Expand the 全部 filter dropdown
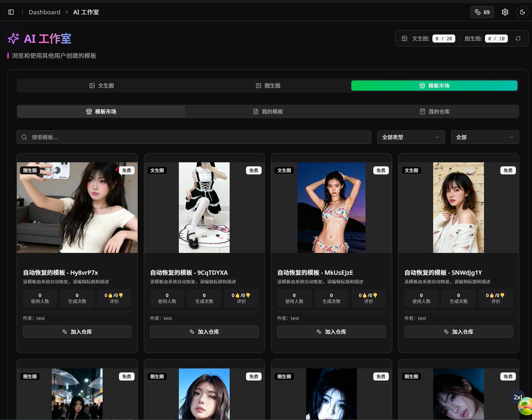This screenshot has width=532, height=420. (485, 137)
